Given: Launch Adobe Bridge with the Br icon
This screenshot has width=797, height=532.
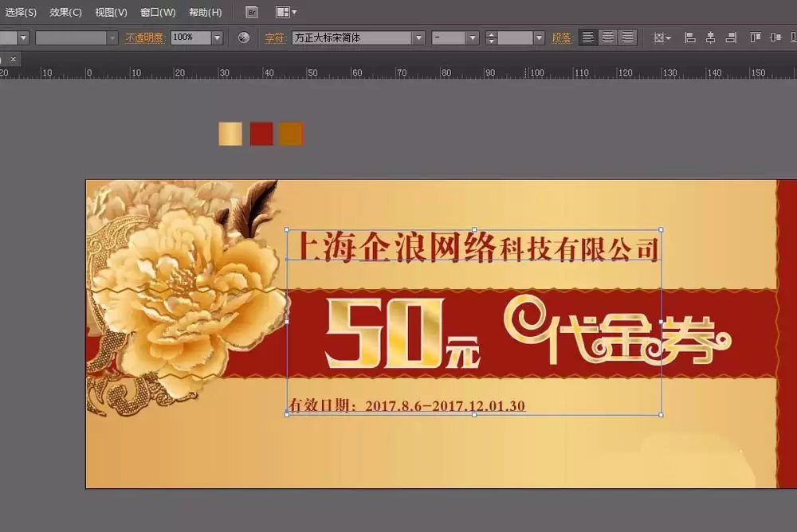Looking at the screenshot, I should tap(252, 12).
